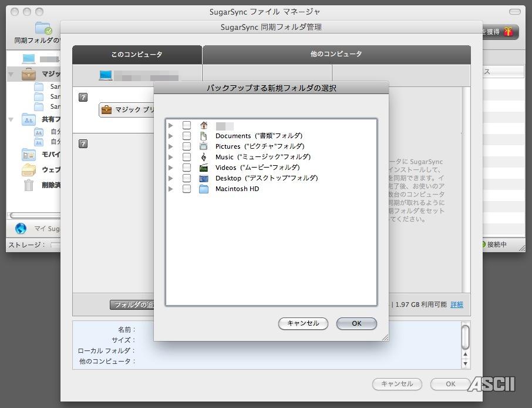The image size is (532, 408).
Task: Click the Macintosh HD folder icon
Action: tap(204, 189)
